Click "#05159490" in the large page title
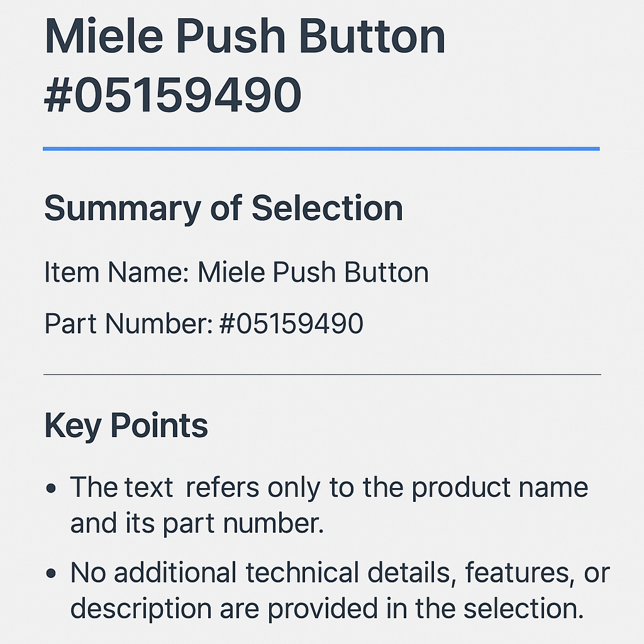The image size is (644, 644). [172, 96]
